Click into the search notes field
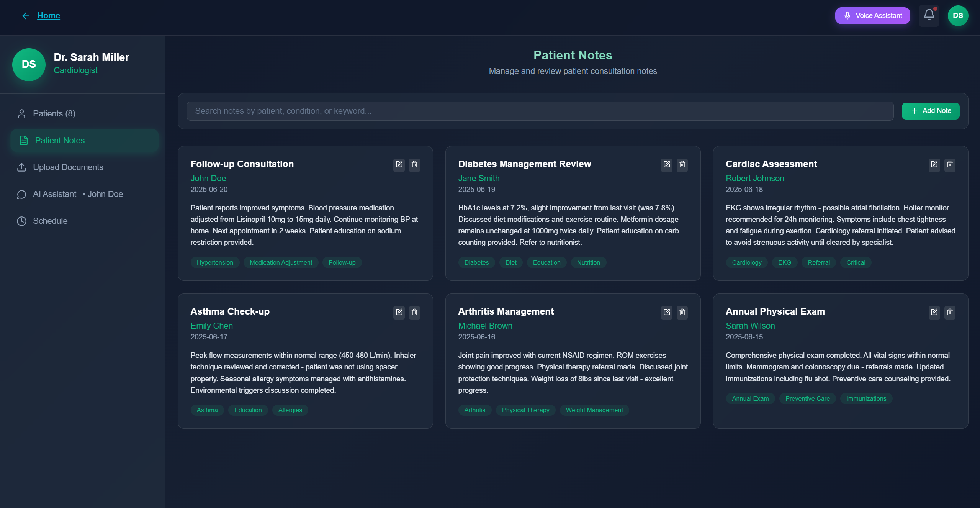Screen dimensions: 980x508 (540, 111)
